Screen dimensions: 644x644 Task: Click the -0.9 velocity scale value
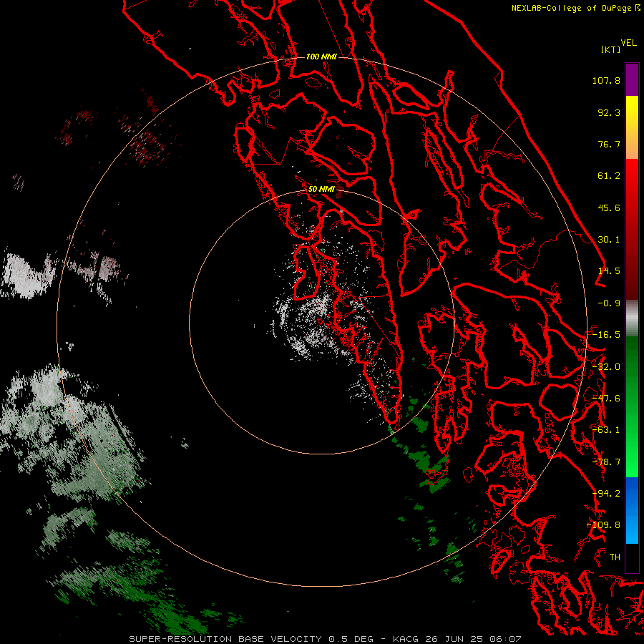[x=609, y=303]
